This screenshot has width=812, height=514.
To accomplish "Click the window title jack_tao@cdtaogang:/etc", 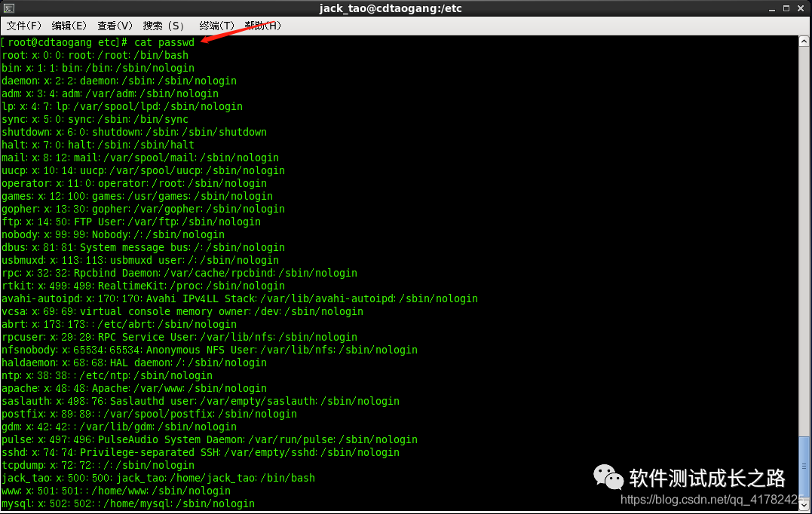I will click(x=391, y=8).
